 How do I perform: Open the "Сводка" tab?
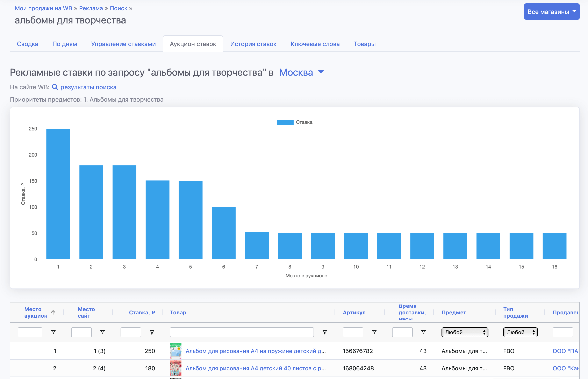28,44
